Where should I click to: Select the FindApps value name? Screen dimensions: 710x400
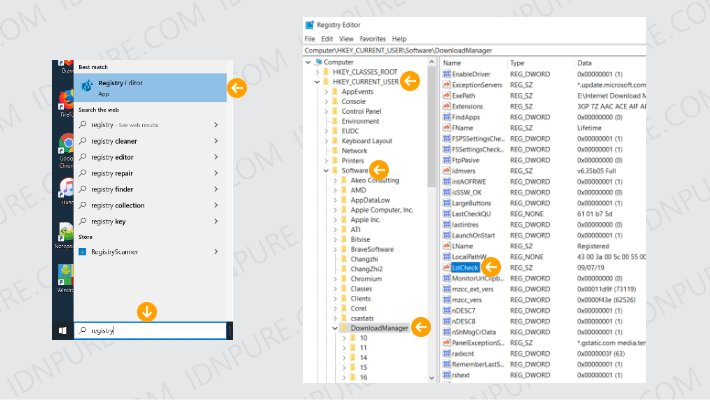(465, 117)
